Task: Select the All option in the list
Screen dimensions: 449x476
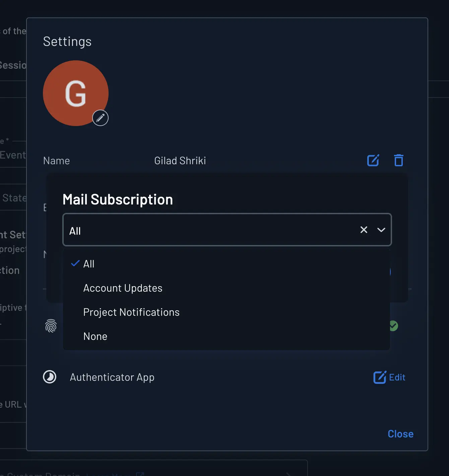Action: click(x=89, y=264)
